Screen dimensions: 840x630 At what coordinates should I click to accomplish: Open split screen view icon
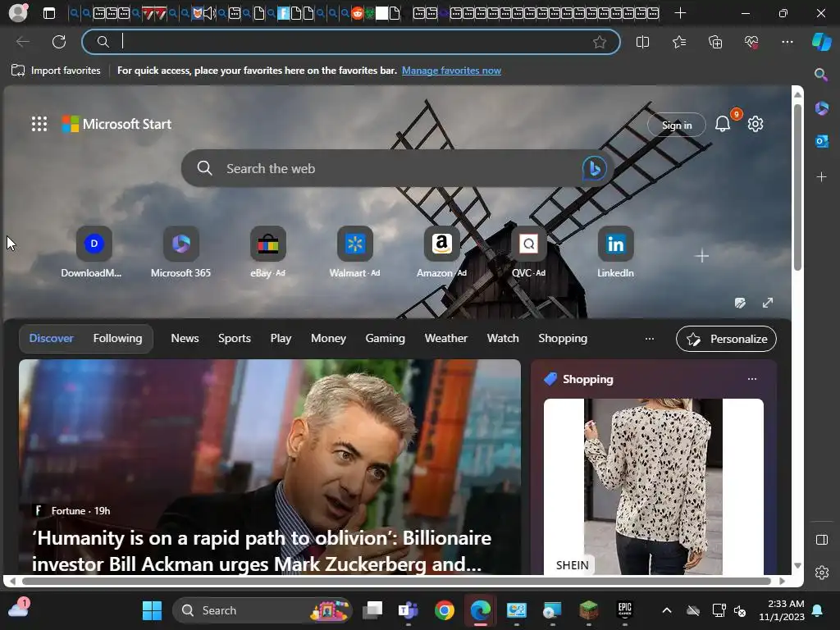click(x=642, y=42)
